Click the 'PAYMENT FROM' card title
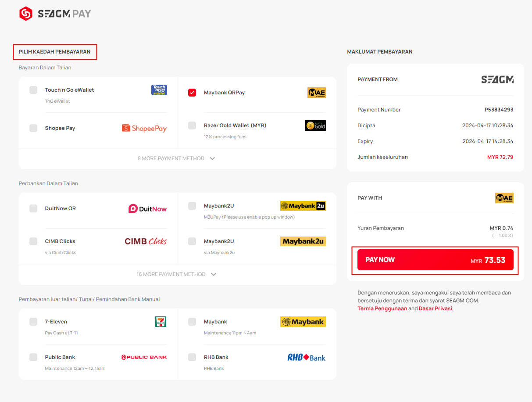Screen dimensions: 532x402 coord(378,79)
